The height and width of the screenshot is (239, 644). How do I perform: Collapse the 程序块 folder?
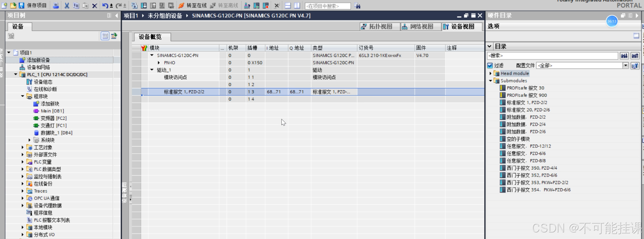point(22,96)
